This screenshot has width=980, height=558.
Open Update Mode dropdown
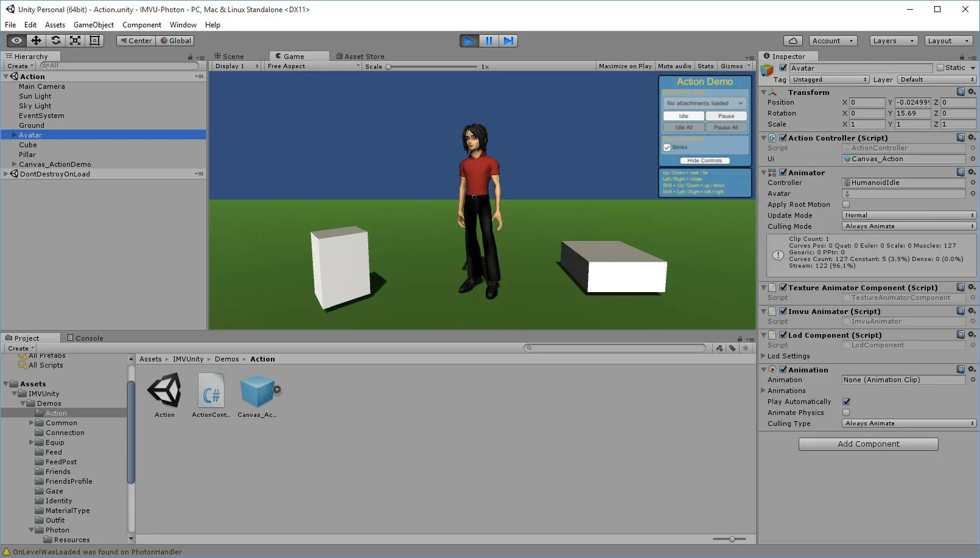tap(909, 215)
